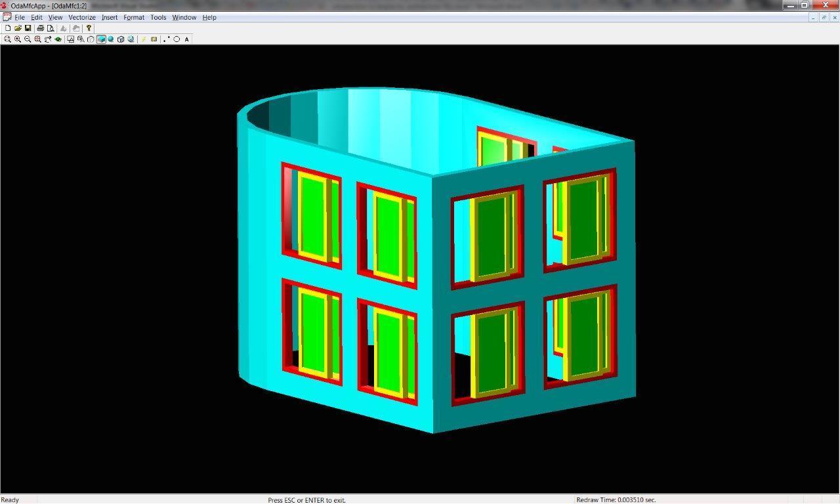Activate the Zoom Window tool
The width and height of the screenshot is (840, 504).
click(x=8, y=39)
